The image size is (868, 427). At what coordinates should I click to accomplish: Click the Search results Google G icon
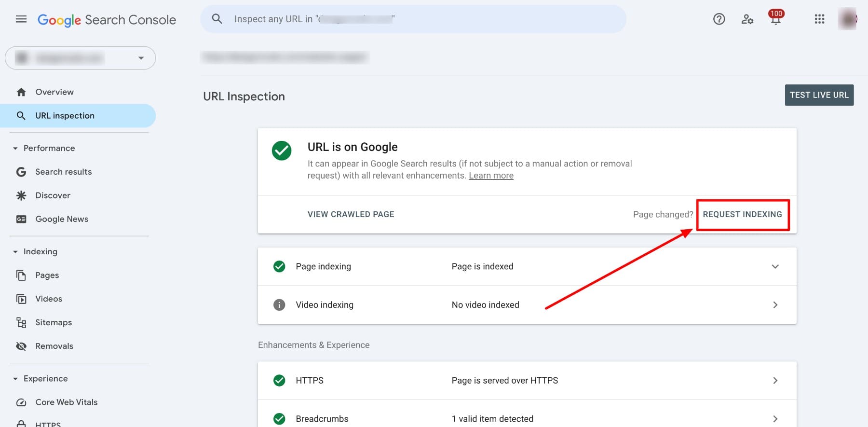[x=21, y=172]
